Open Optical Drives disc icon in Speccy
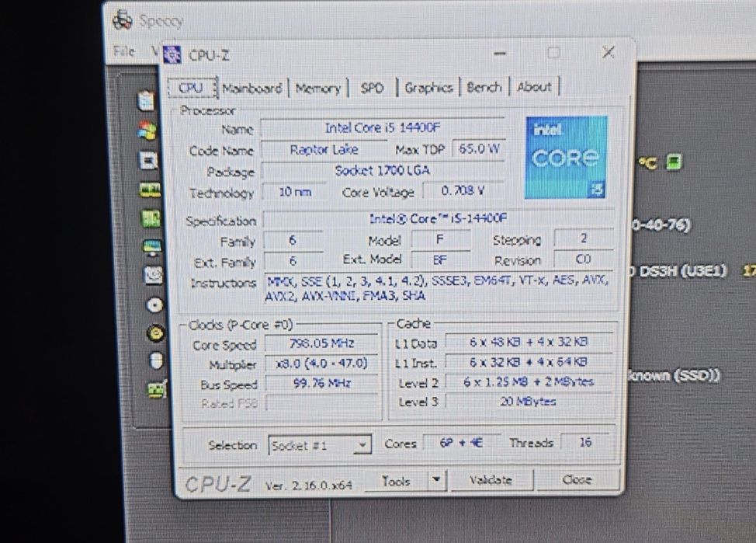Viewport: 756px width, 543px height. [x=154, y=305]
